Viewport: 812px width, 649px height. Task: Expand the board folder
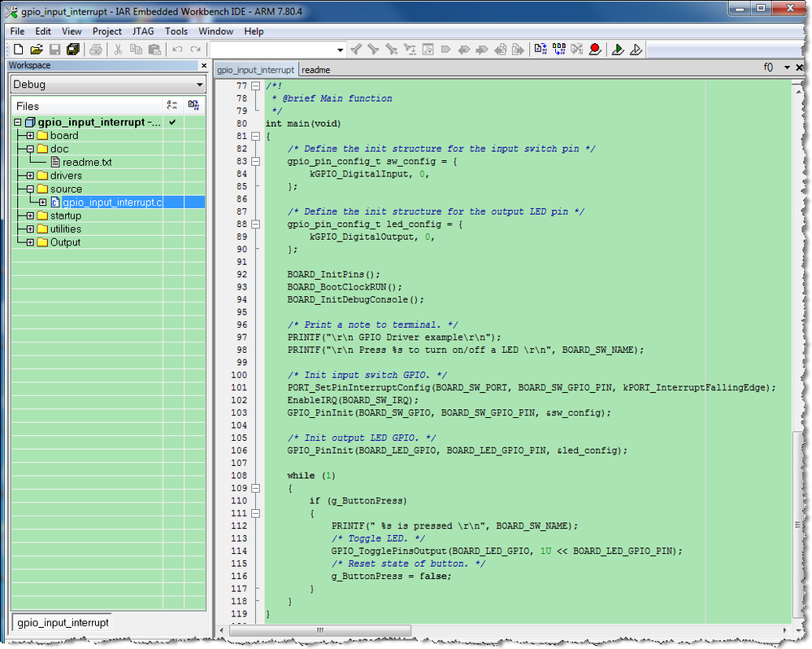coord(30,136)
